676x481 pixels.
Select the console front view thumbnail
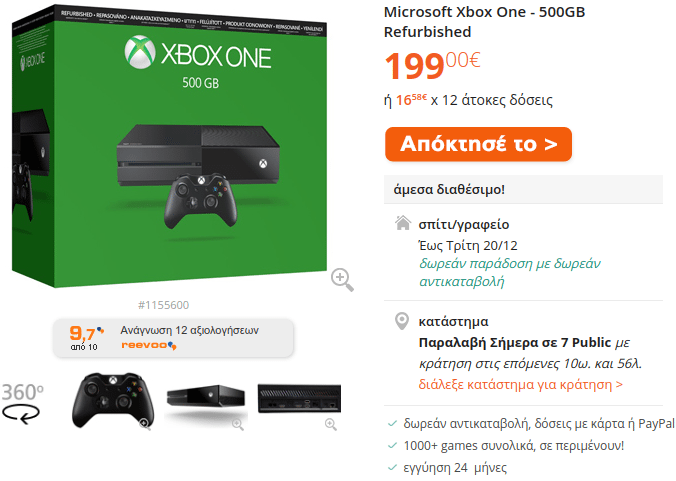point(206,401)
